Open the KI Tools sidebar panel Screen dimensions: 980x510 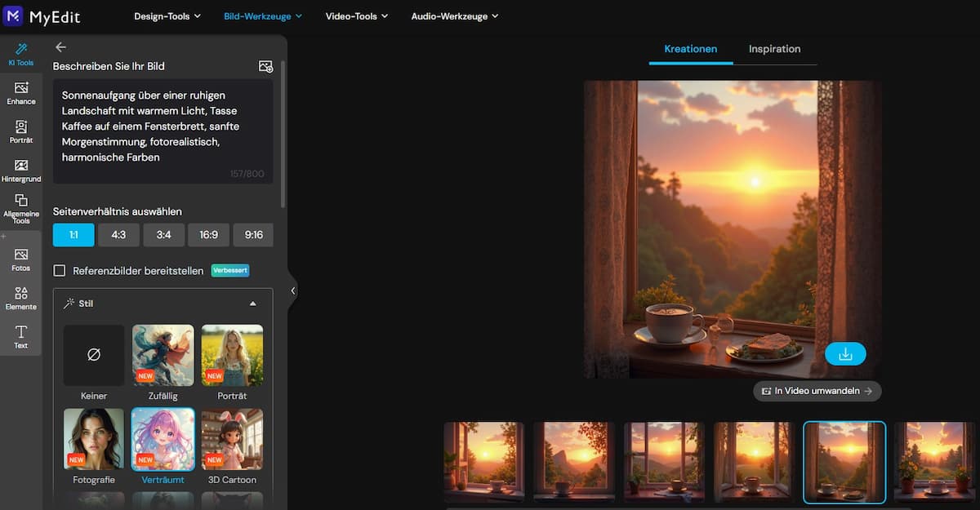[x=21, y=55]
